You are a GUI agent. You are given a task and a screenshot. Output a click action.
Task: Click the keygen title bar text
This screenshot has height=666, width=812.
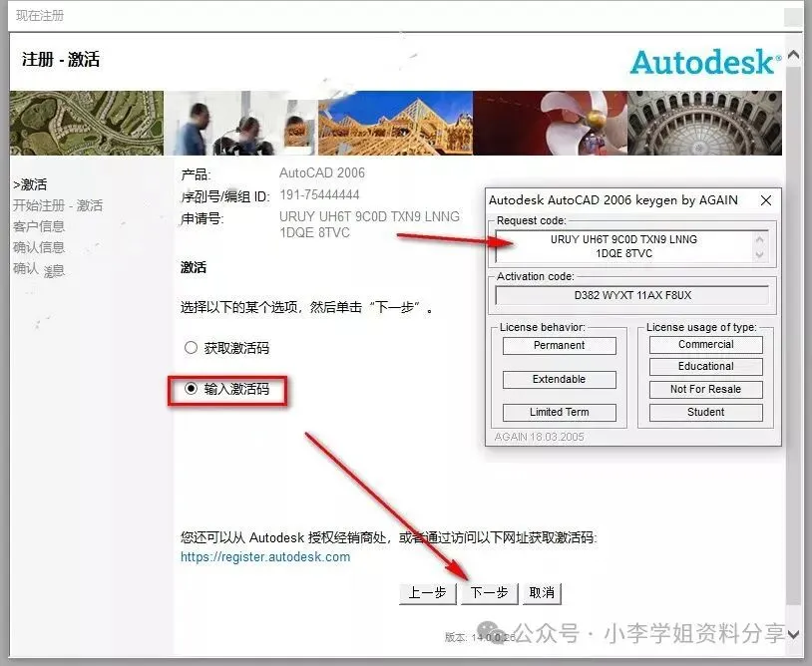[x=613, y=200]
